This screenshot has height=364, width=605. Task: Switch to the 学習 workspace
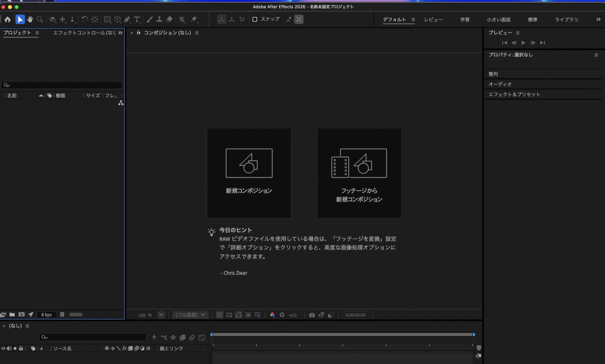point(465,20)
